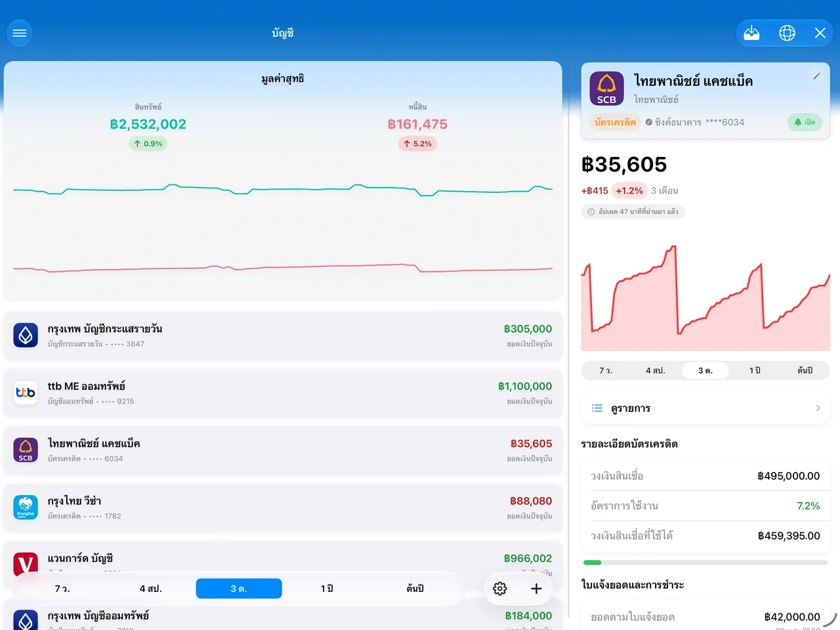Edit account with the pencil icon
The image size is (840, 630).
(x=816, y=76)
